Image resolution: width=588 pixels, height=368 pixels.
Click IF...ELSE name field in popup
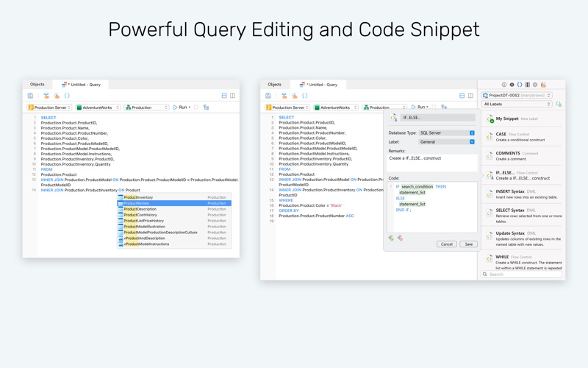click(x=437, y=118)
